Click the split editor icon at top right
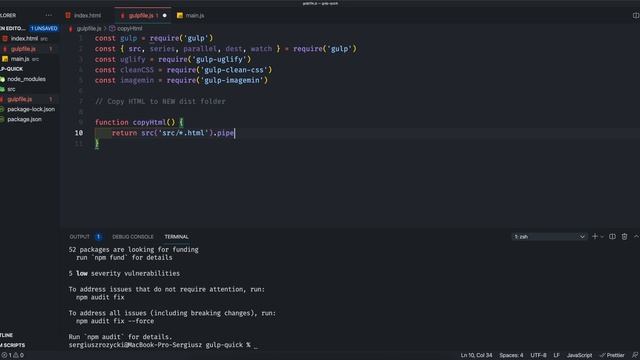Screen dimensions: 640x360 tap(636, 16)
